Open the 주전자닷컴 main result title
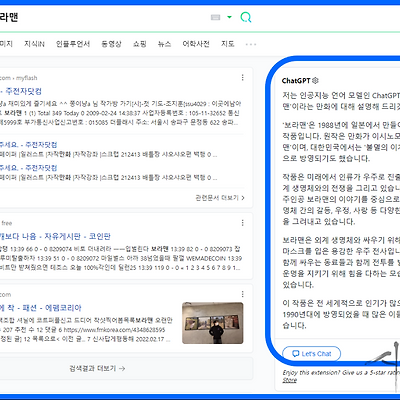The height and width of the screenshot is (400, 400). (x=21, y=91)
